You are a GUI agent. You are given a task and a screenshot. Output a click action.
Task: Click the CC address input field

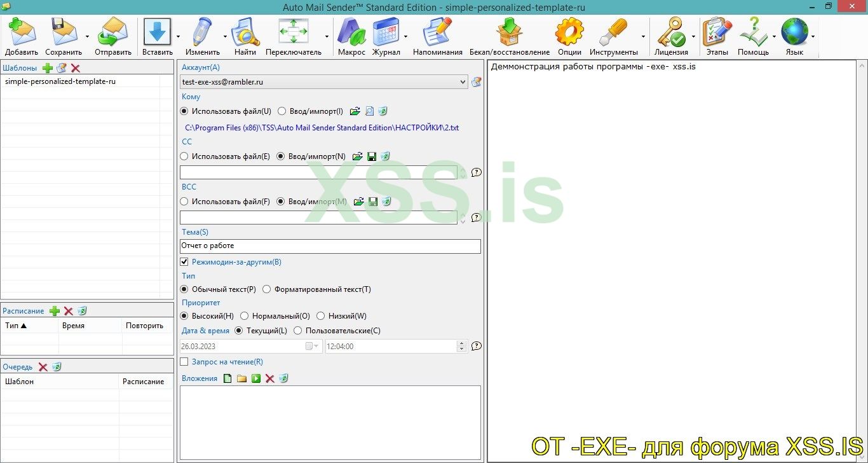[x=318, y=172]
